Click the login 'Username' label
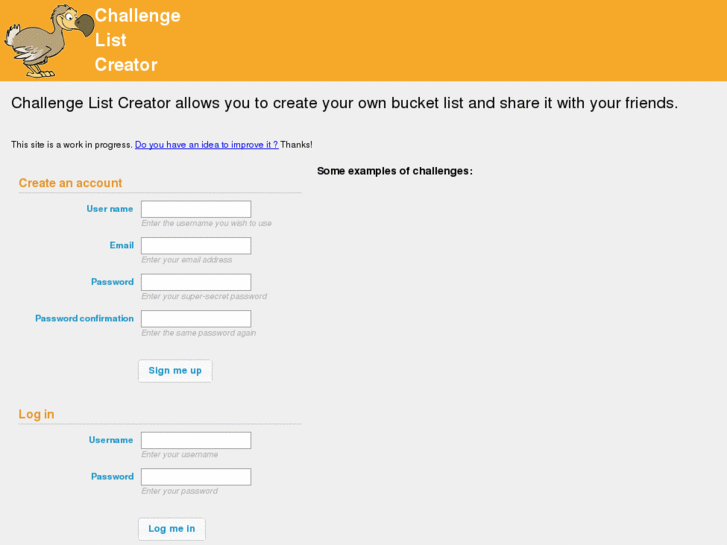The image size is (727, 545). pos(110,440)
